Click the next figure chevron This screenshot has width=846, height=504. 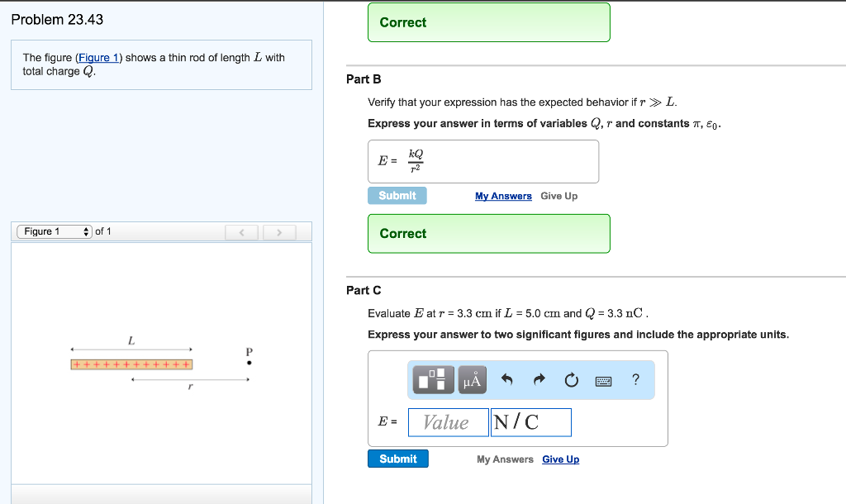click(x=279, y=232)
